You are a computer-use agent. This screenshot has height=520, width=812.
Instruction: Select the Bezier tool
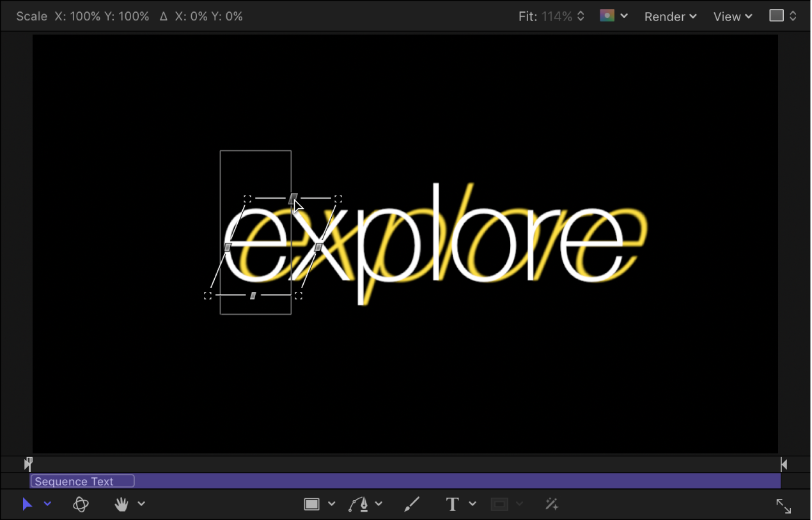[359, 504]
